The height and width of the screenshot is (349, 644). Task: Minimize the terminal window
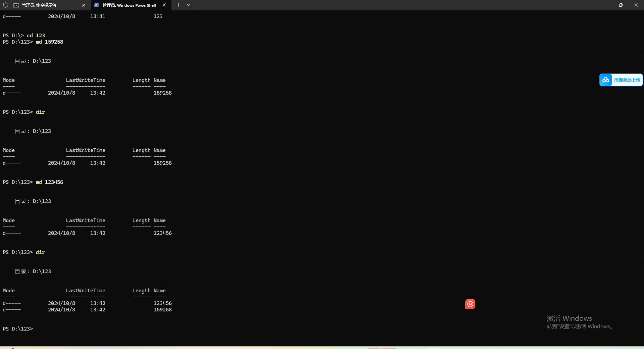[605, 5]
